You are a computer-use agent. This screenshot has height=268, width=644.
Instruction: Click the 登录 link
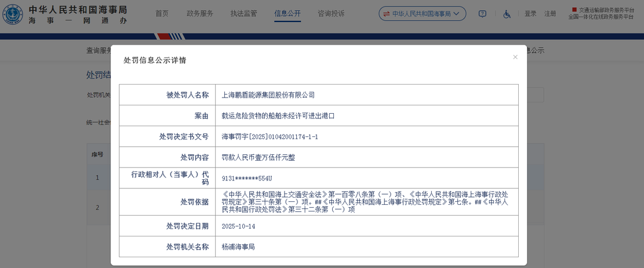tap(530, 14)
